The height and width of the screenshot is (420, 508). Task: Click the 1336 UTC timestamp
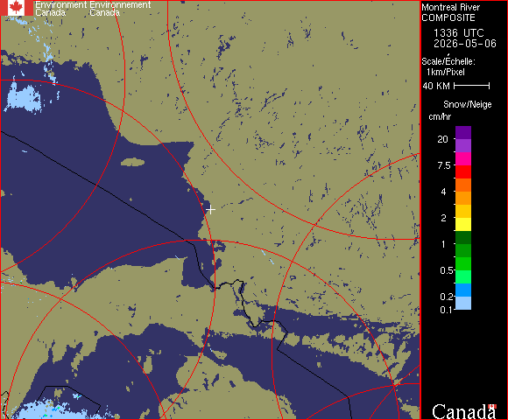458,33
